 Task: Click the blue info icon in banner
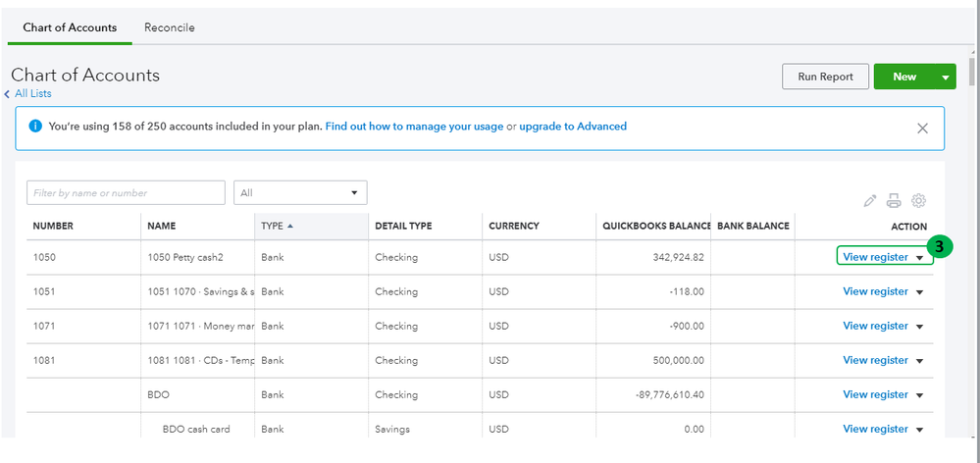click(35, 127)
